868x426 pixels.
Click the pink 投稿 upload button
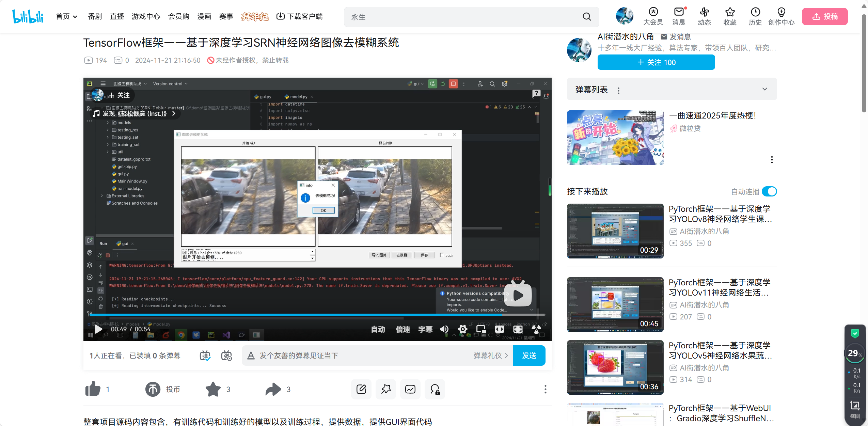(824, 16)
